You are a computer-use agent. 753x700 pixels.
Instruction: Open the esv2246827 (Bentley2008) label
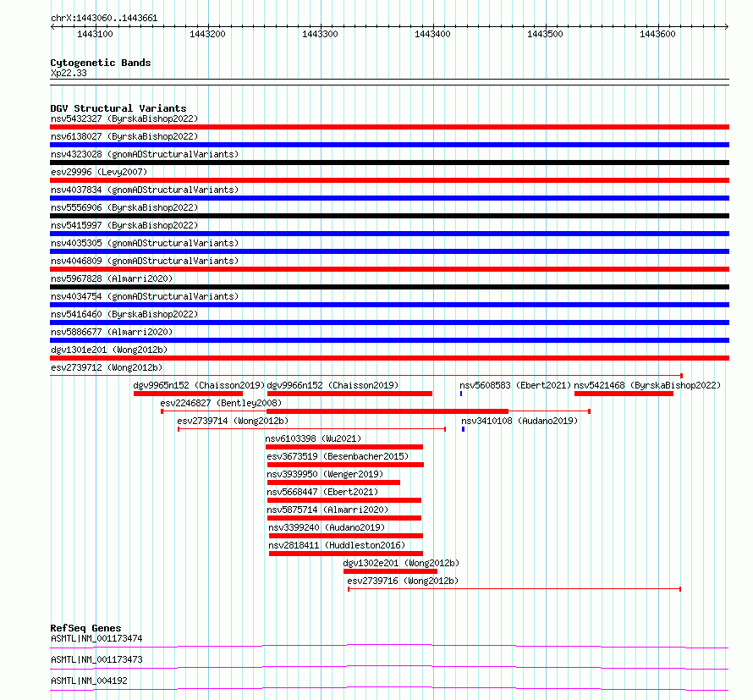coord(221,403)
